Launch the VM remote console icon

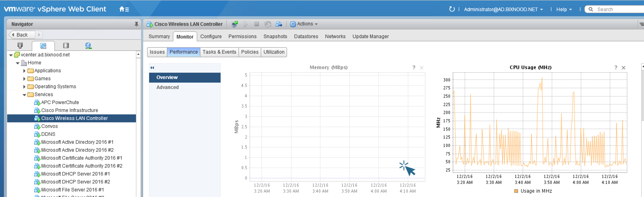[234, 24]
